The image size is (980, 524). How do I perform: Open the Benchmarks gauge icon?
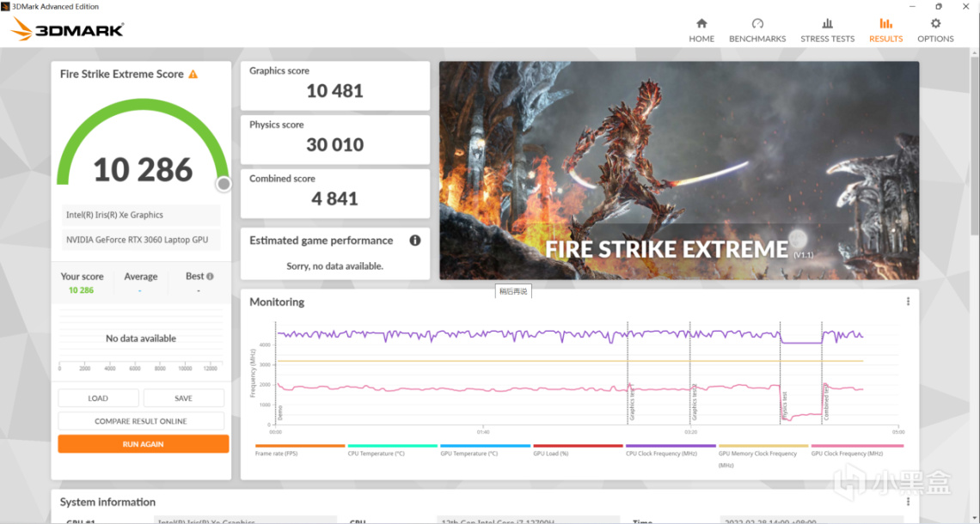(x=757, y=24)
